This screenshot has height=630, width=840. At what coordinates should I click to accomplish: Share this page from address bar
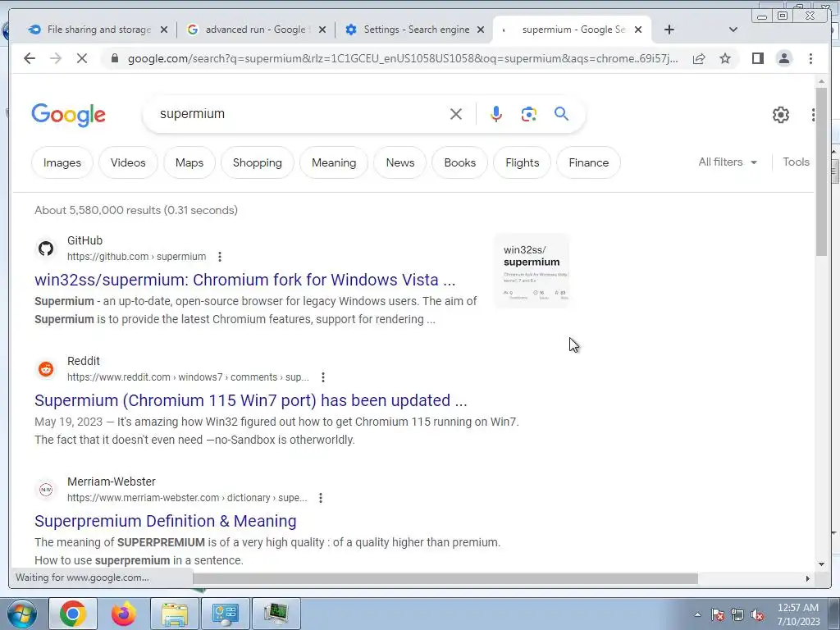699,58
